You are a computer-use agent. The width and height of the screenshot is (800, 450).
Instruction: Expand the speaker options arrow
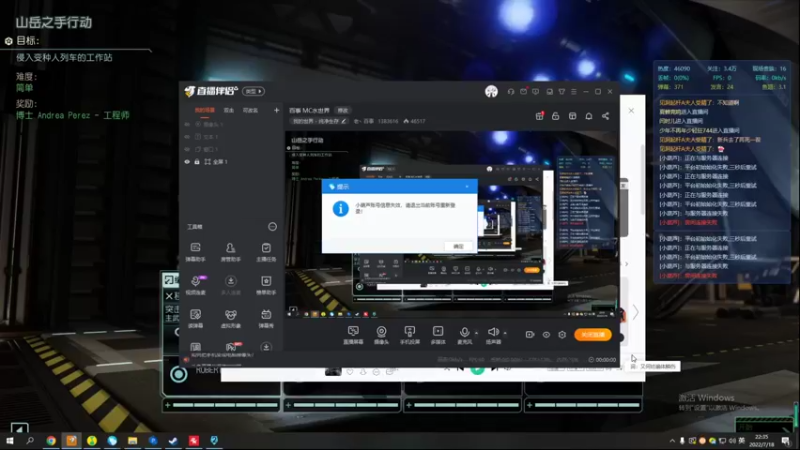click(505, 333)
